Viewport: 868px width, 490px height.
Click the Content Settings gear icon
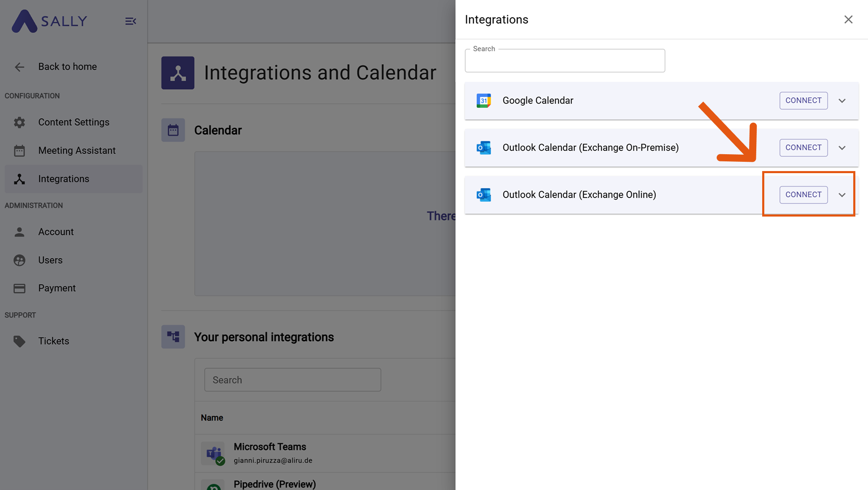(x=19, y=122)
